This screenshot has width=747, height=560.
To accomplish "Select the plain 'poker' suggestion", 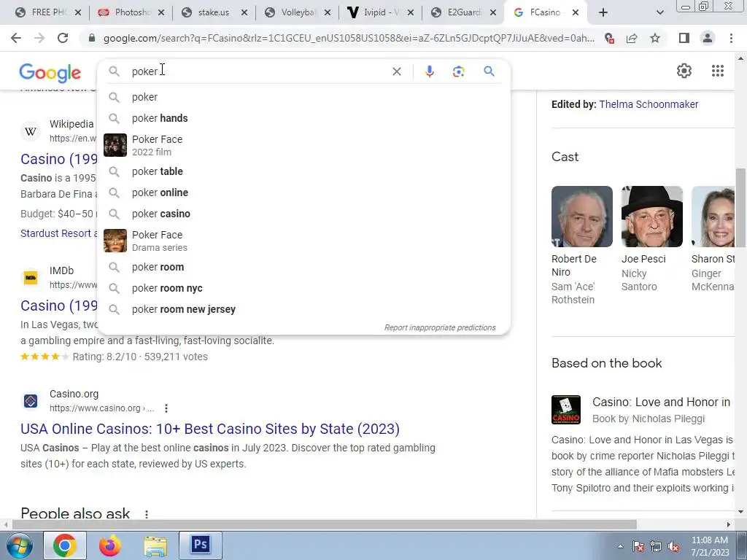I will coord(303,97).
